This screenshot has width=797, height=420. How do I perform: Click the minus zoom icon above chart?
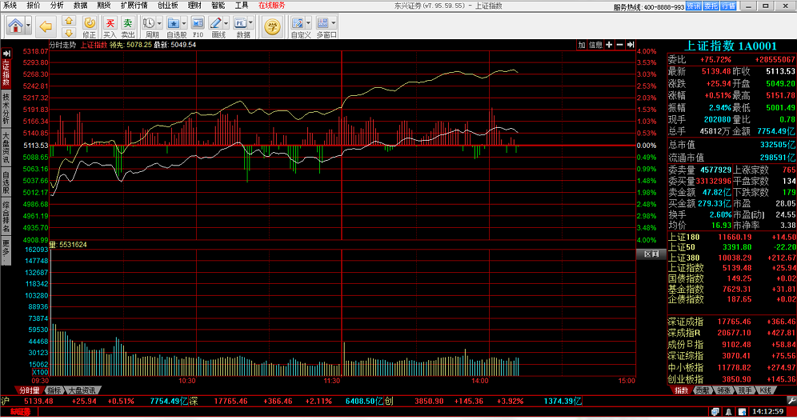pyautogui.click(x=620, y=45)
